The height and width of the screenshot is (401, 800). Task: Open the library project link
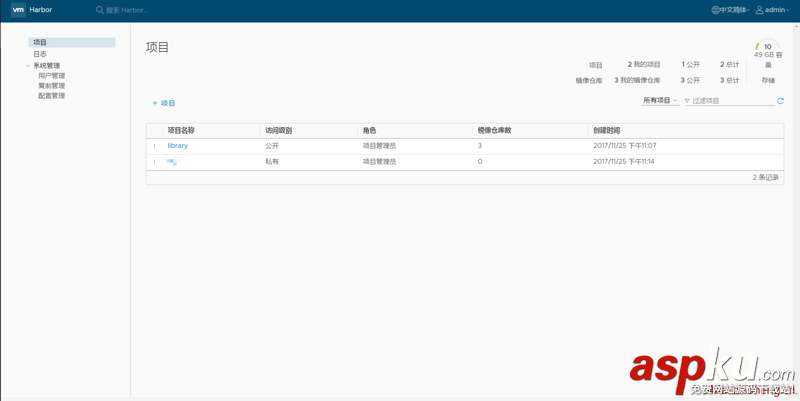[178, 146]
